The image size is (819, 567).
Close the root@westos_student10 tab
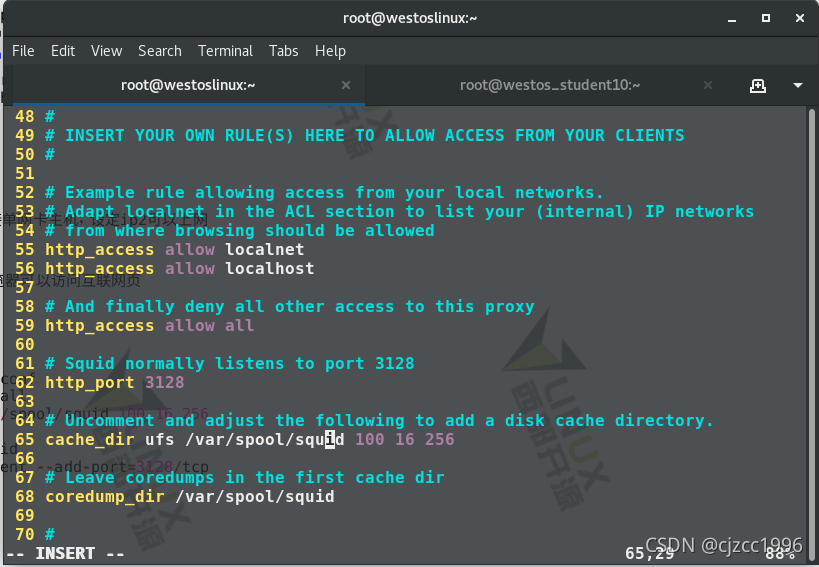click(708, 85)
